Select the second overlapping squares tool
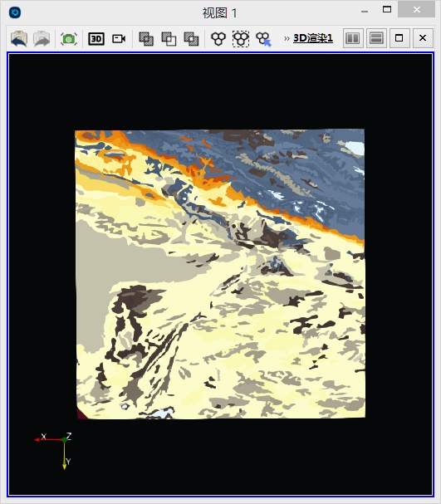Image resolution: width=441 pixels, height=504 pixels. [x=169, y=39]
